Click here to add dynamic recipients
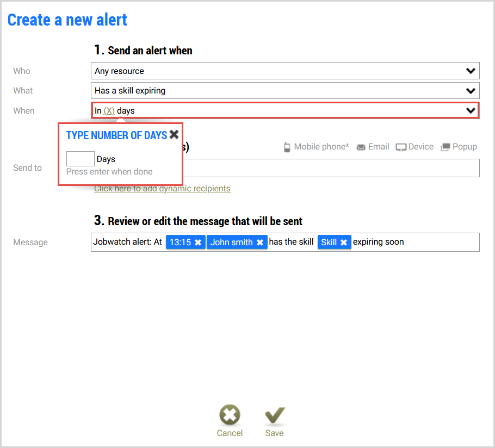The width and height of the screenshot is (495, 448). click(x=162, y=188)
